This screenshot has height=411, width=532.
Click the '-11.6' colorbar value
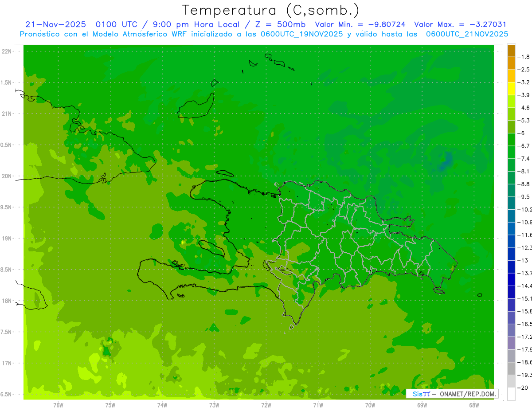[x=525, y=235]
